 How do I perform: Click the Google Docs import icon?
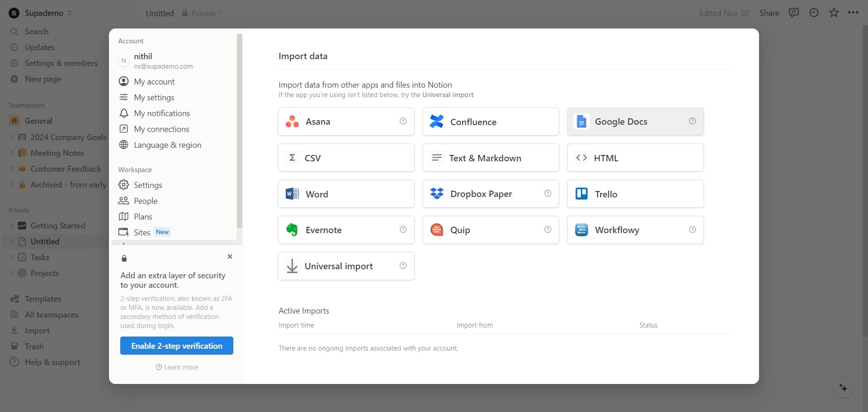point(581,121)
